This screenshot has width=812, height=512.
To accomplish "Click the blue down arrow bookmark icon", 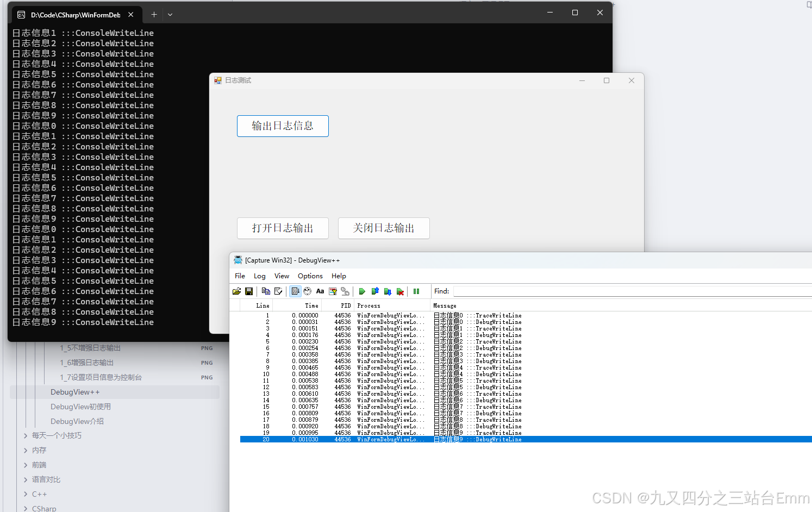I will 388,291.
